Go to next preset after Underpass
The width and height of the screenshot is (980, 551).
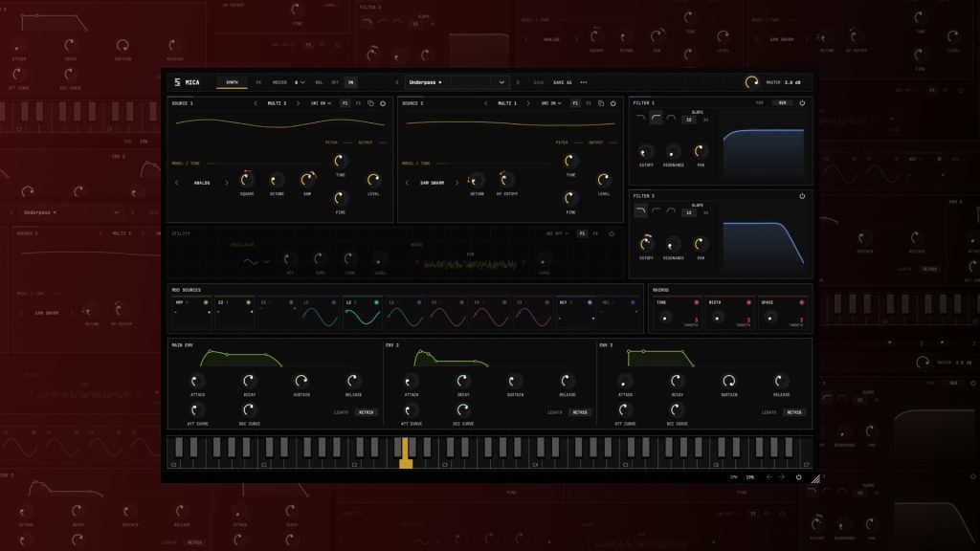coord(518,82)
